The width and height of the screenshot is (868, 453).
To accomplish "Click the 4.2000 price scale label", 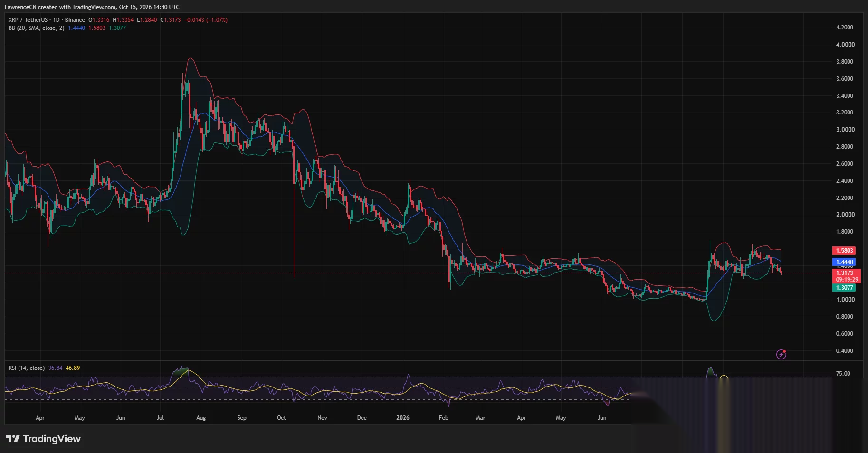I will point(844,28).
